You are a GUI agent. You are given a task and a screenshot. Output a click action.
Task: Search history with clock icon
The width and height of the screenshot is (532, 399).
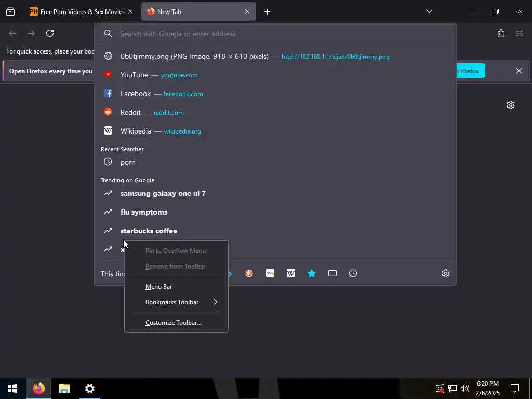(353, 273)
